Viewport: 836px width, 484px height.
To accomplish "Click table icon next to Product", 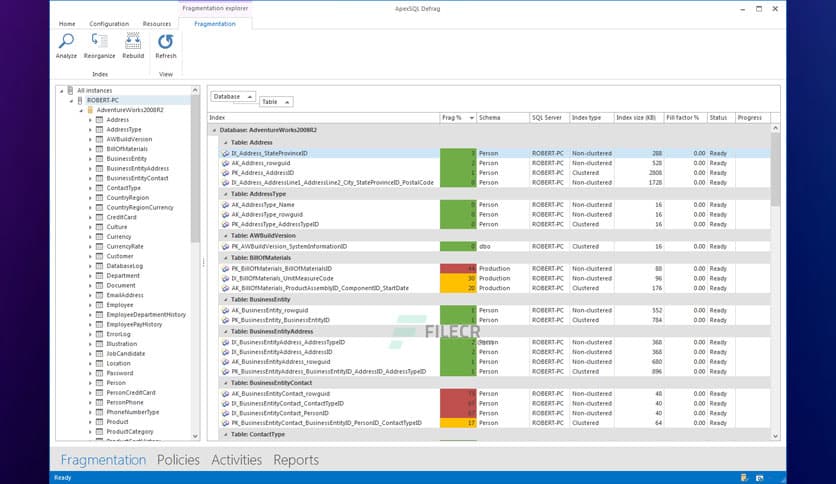I will click(99, 422).
